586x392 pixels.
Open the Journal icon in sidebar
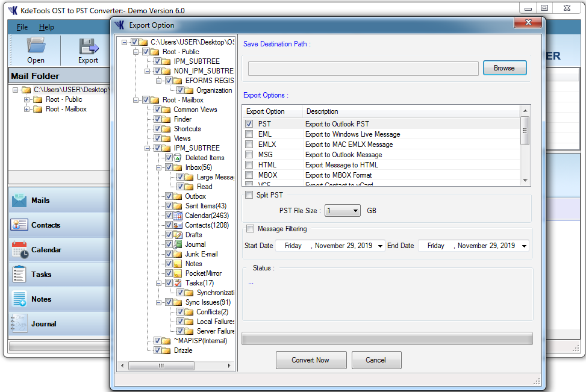pyautogui.click(x=19, y=323)
